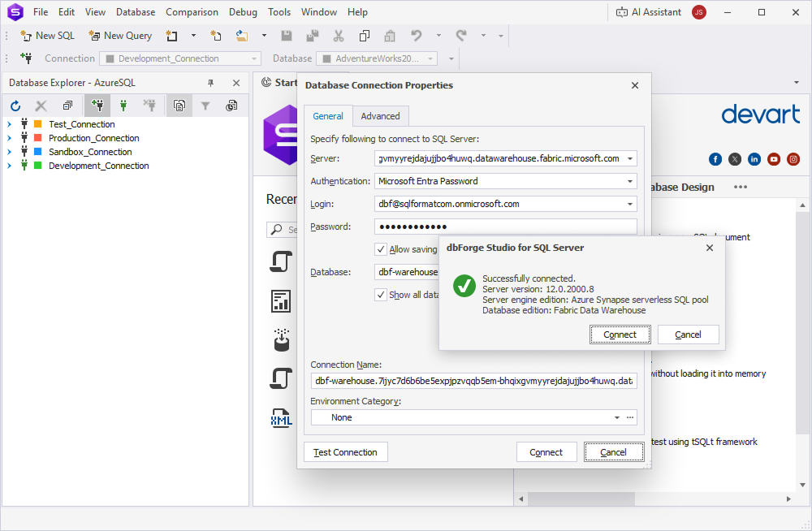Expand the Development_Connection tree node
Viewport: 812px width, 531px height.
click(8, 166)
